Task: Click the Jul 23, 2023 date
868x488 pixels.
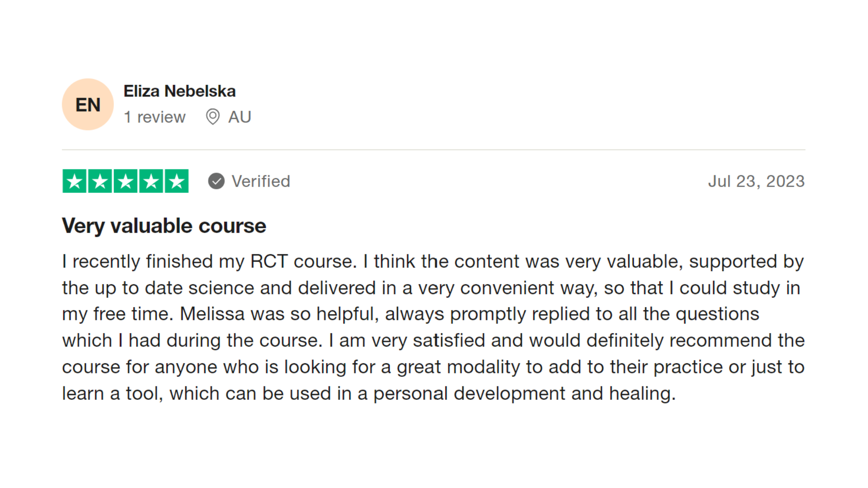Action: coord(756,181)
